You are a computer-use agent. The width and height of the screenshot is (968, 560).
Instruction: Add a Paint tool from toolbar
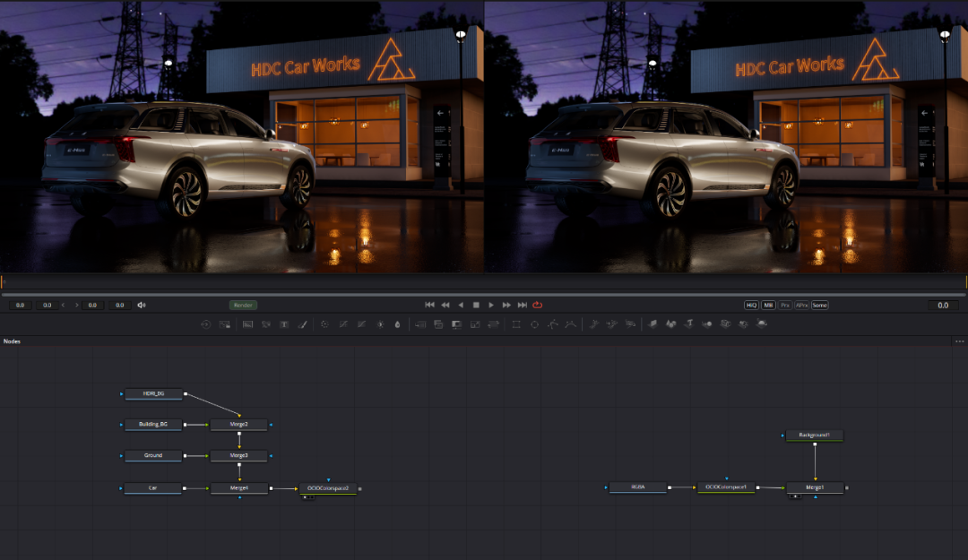point(303,324)
